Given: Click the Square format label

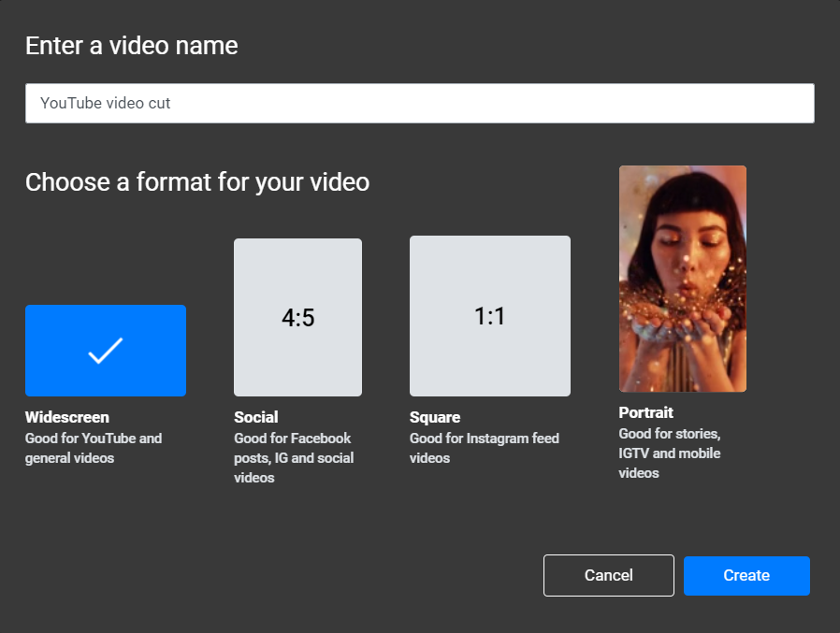Looking at the screenshot, I should click(435, 417).
